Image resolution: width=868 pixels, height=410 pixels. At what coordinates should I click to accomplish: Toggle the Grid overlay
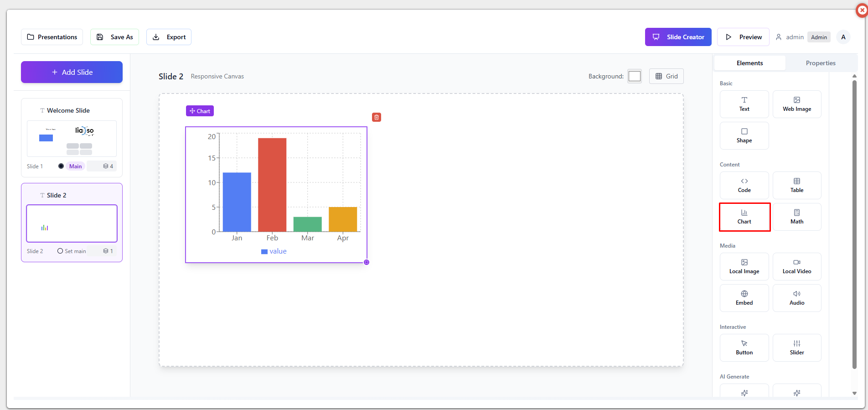coord(666,76)
